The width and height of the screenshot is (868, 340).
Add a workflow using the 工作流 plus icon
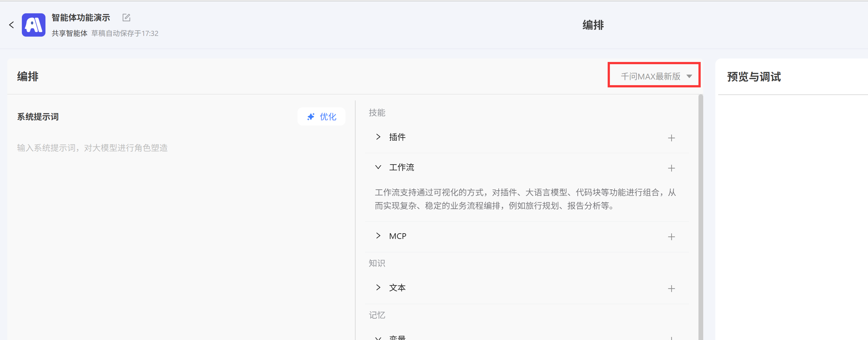[x=672, y=168]
